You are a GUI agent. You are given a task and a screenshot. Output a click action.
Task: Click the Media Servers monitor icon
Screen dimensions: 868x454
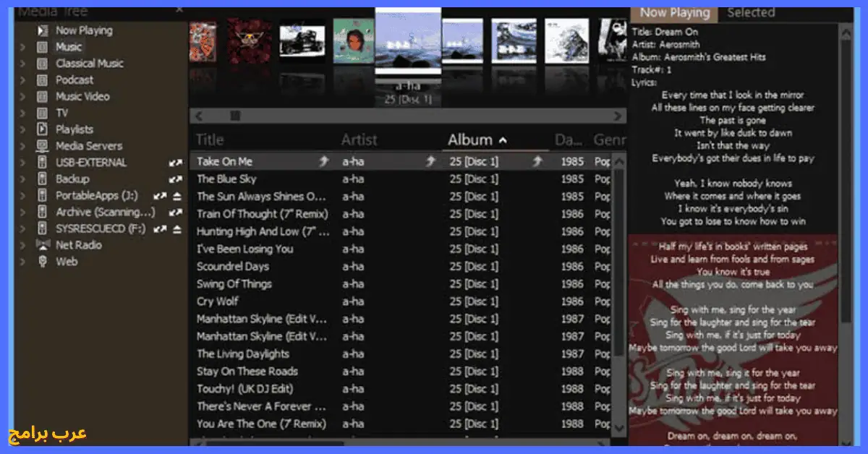[x=43, y=146]
